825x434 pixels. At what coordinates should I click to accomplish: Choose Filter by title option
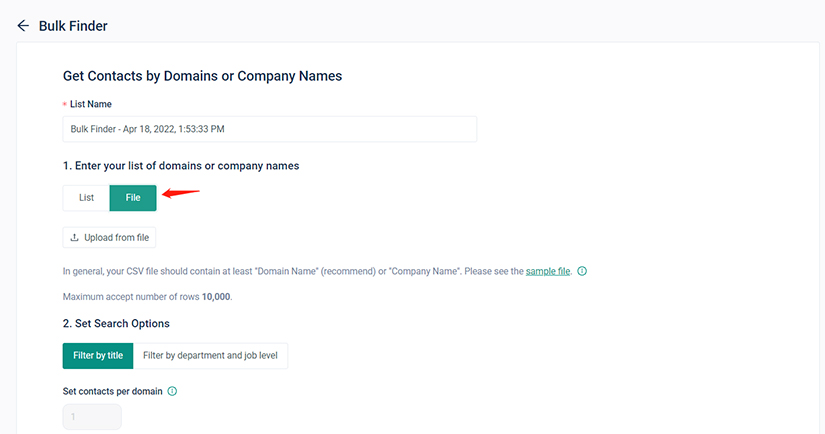(98, 355)
